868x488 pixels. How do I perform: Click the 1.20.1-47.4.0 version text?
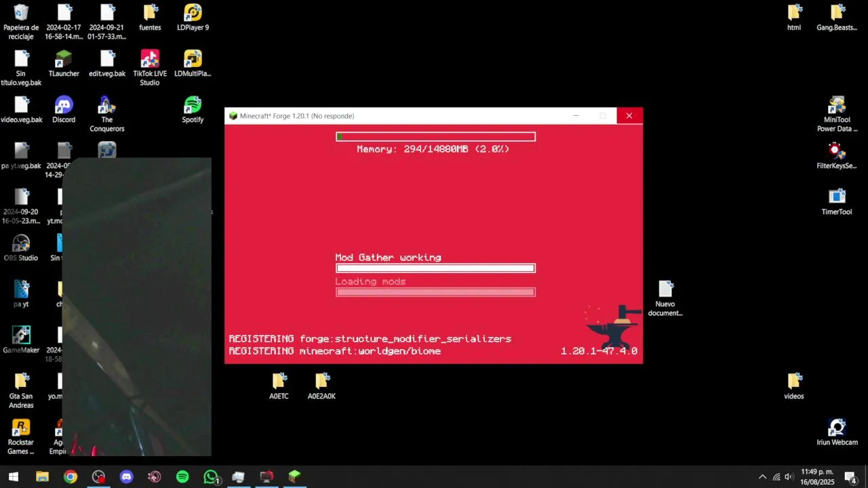coord(599,351)
